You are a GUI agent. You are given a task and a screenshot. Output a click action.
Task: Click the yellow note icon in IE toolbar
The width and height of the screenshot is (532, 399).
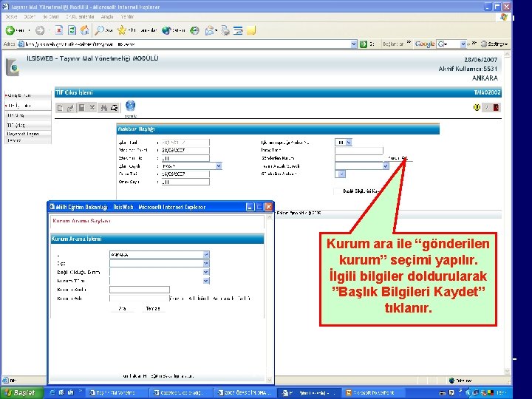coord(251,30)
